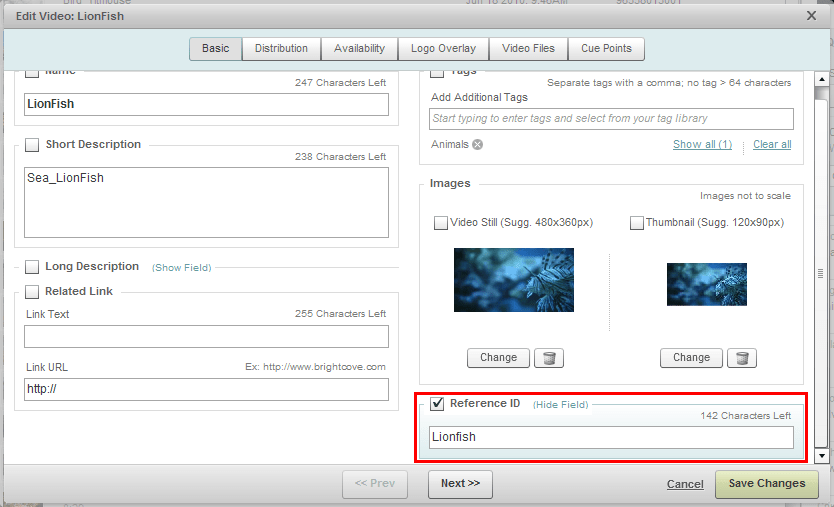Screen dimensions: 834x507
Task: Collapse Reference ID via Hide Field
Action: point(560,405)
